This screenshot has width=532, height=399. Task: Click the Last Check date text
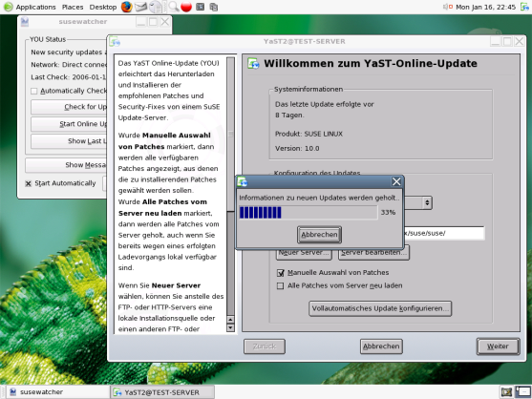pos(69,77)
